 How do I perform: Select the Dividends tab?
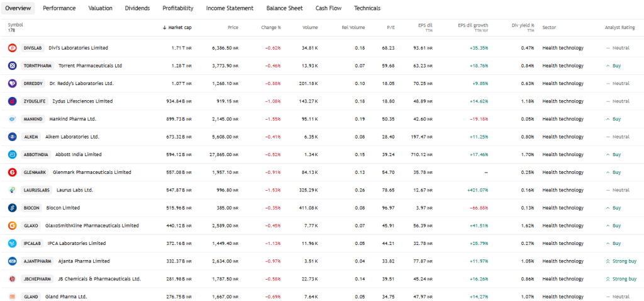(137, 8)
